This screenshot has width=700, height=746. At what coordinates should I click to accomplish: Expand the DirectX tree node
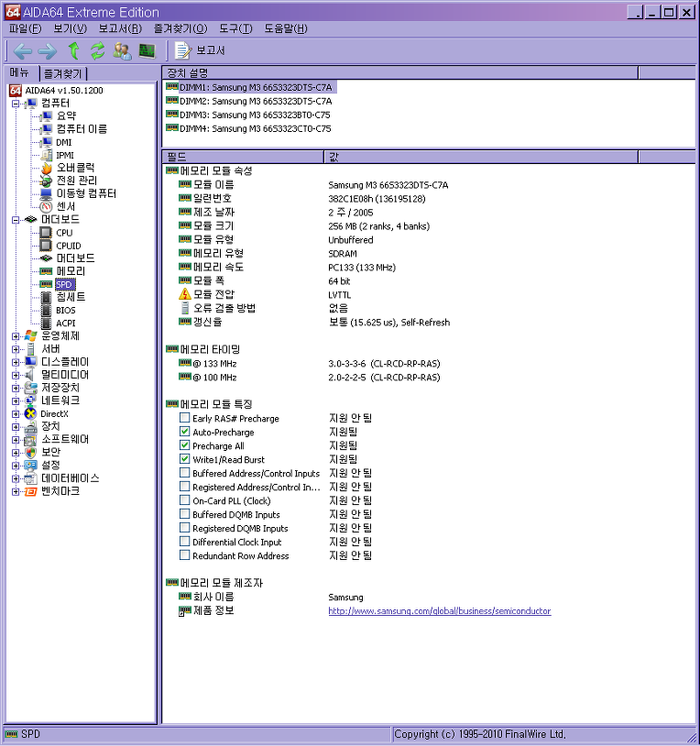click(x=16, y=414)
